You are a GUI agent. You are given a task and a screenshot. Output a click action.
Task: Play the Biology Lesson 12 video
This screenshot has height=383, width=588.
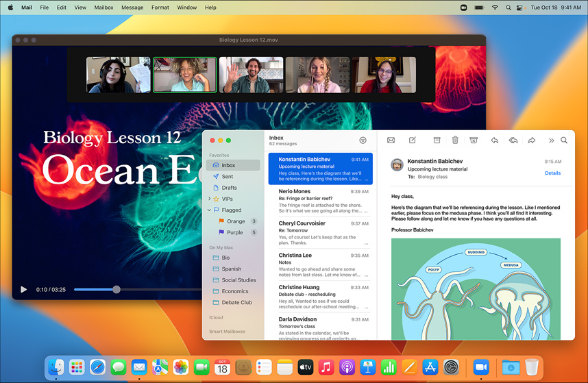pyautogui.click(x=24, y=290)
